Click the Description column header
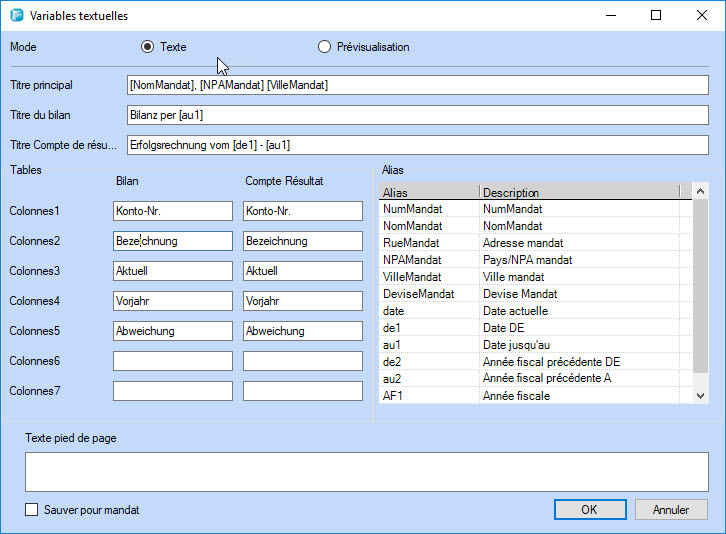726x534 pixels. pos(578,192)
